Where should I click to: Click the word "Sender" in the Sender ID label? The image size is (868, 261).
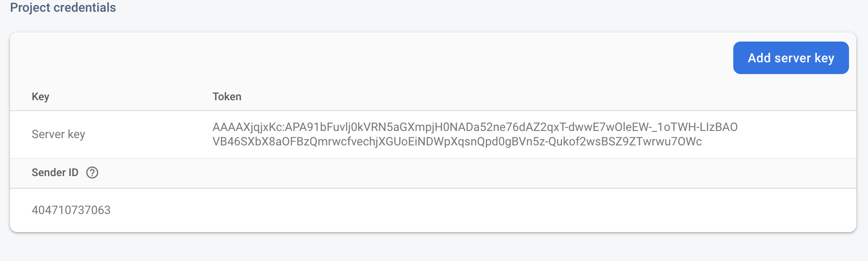[48, 172]
